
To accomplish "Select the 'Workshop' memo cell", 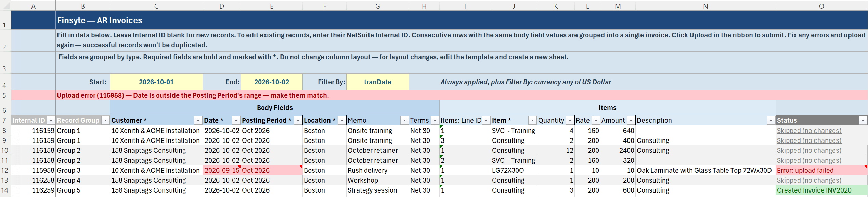I will [378, 180].
